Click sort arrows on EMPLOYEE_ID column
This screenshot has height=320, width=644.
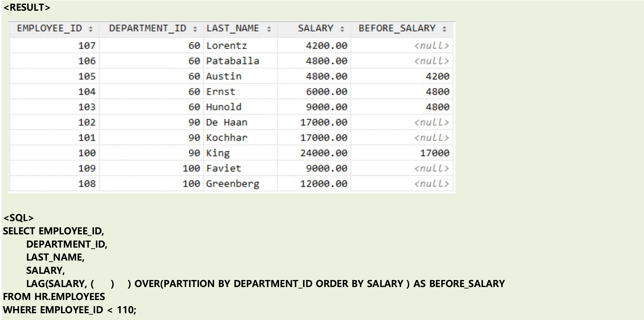point(91,29)
